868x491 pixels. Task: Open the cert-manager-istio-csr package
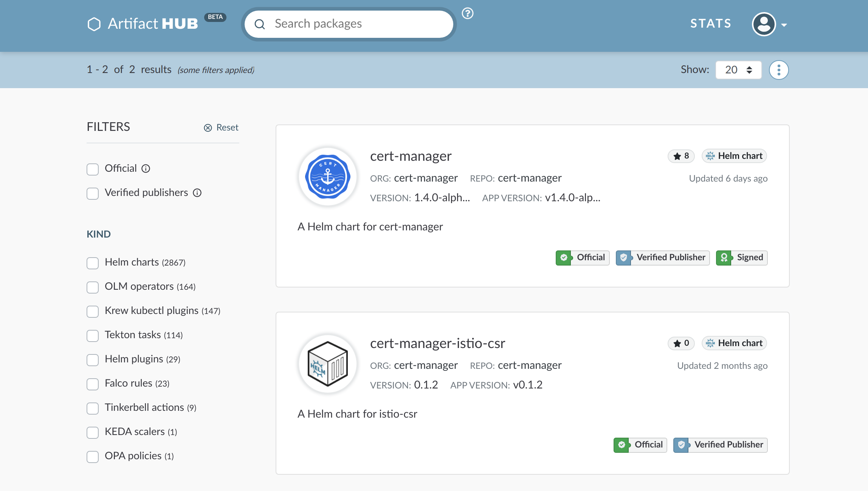pos(437,343)
